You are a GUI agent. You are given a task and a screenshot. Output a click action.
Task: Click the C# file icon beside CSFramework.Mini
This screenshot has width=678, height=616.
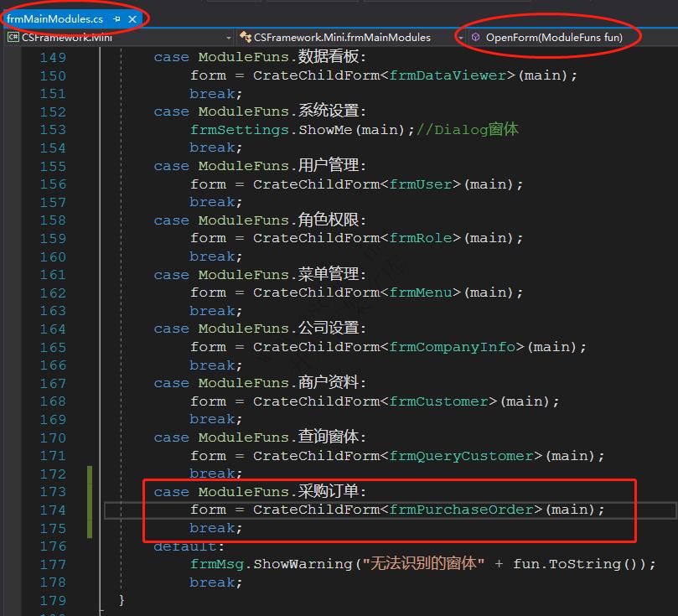point(12,37)
